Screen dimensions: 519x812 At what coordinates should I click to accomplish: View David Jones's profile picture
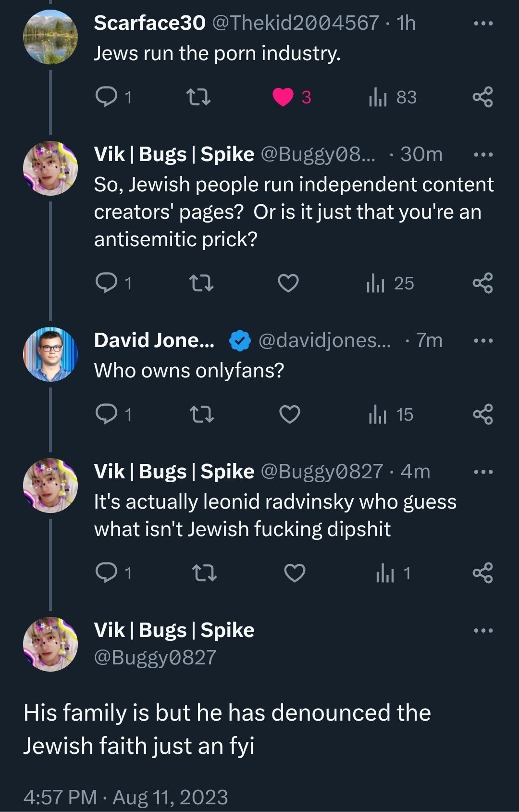(50, 354)
